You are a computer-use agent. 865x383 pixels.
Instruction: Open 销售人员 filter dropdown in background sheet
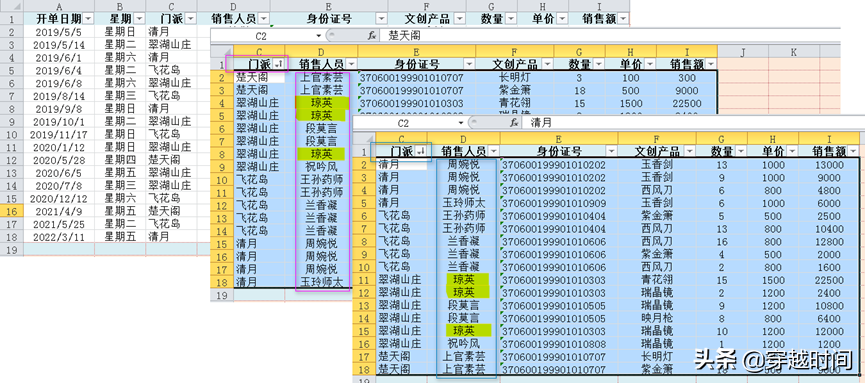pos(264,19)
